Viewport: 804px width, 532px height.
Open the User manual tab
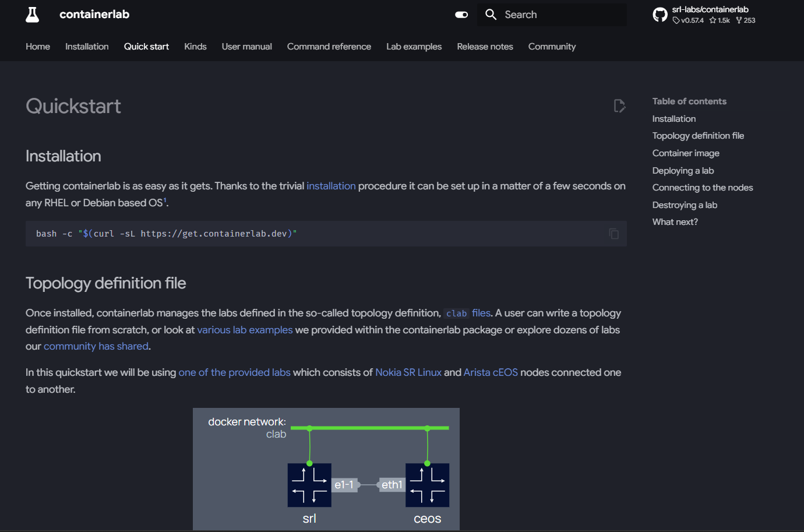[x=246, y=47]
